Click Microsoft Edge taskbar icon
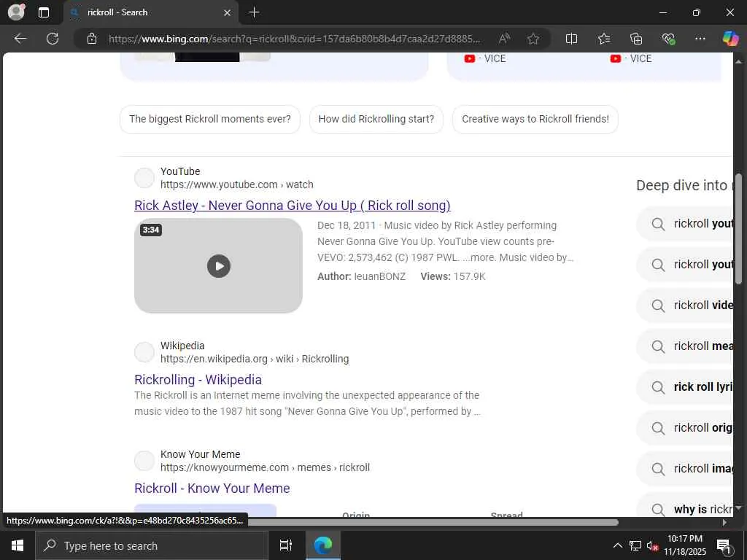 pyautogui.click(x=323, y=545)
